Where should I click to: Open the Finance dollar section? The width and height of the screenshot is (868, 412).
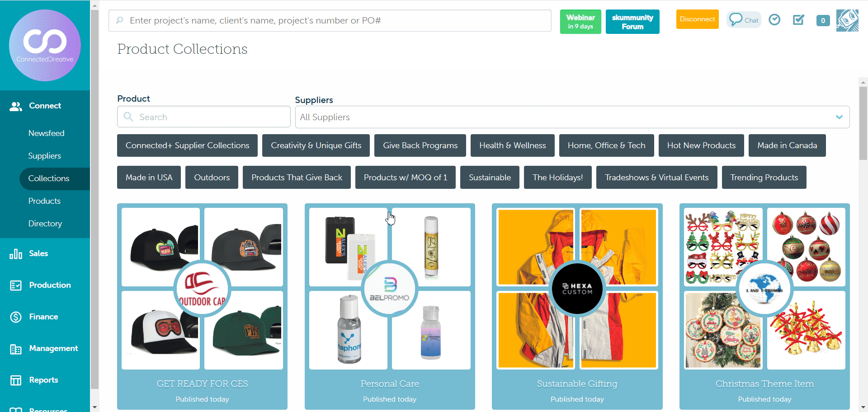(43, 317)
